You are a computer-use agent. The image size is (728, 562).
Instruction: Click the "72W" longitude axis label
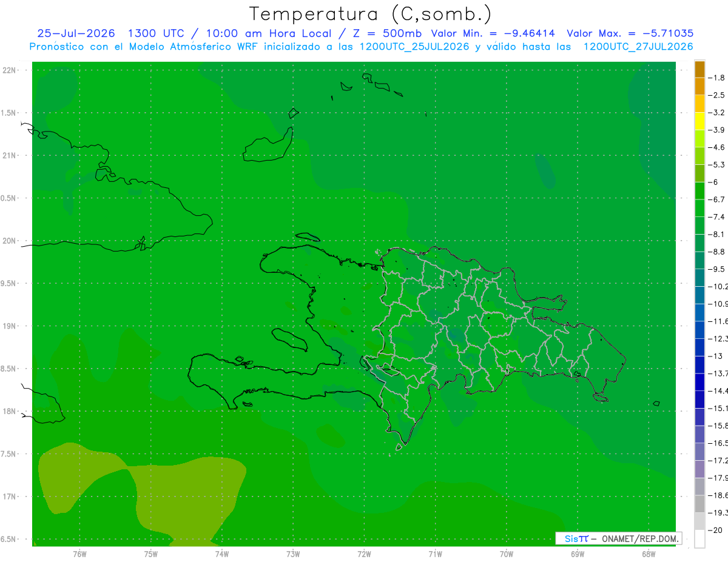[364, 554]
